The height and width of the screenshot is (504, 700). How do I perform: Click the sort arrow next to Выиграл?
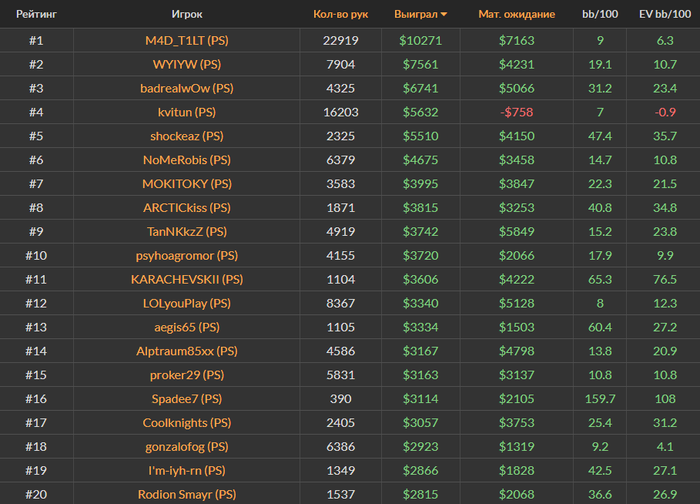click(444, 15)
